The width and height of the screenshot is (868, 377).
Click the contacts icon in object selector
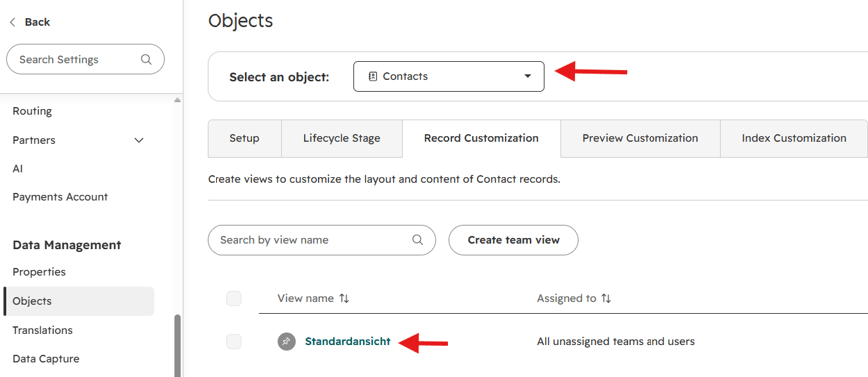tap(372, 77)
